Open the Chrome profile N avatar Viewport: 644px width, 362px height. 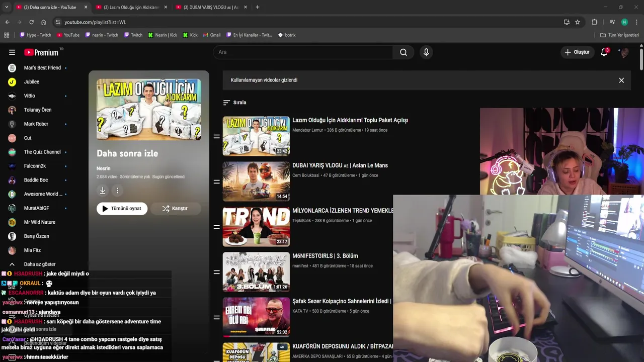624,22
